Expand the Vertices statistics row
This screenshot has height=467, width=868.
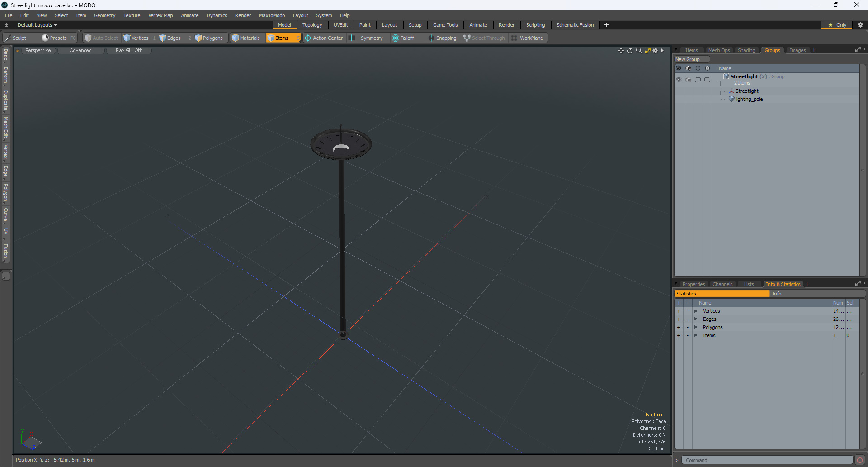pos(696,311)
